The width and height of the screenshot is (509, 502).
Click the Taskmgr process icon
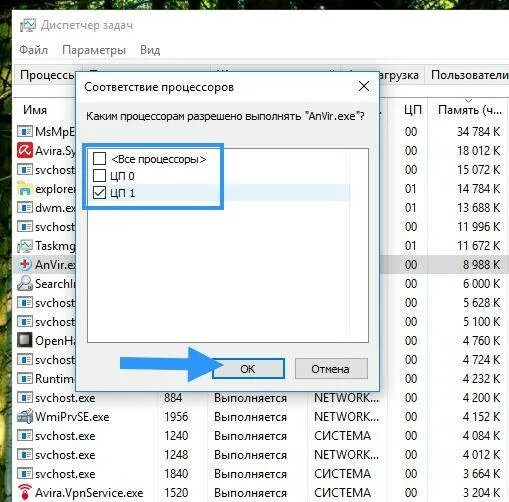(25, 246)
